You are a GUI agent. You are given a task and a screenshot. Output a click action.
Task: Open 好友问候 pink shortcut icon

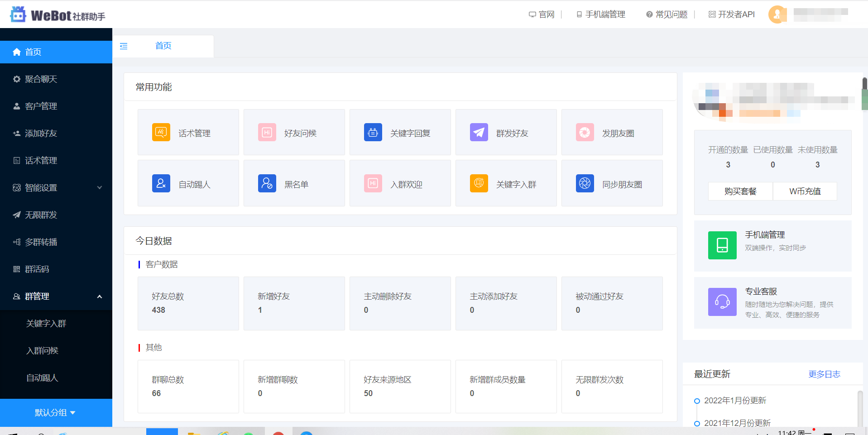click(267, 132)
